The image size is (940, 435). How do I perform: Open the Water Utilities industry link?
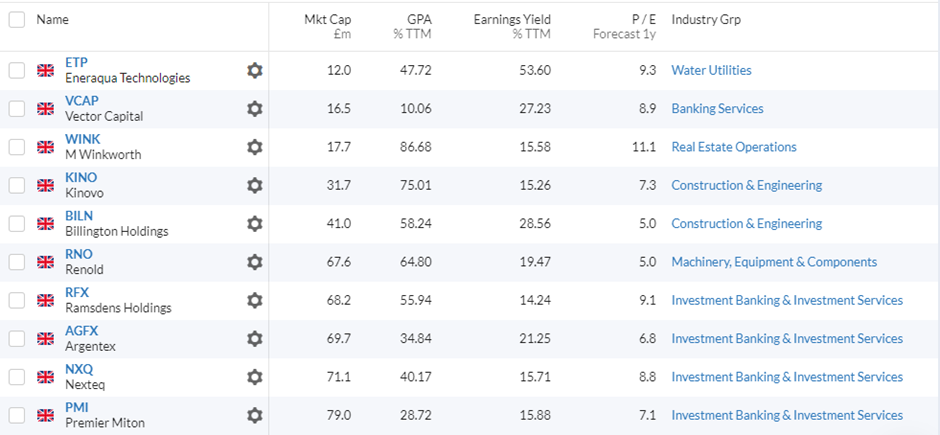[x=711, y=71]
